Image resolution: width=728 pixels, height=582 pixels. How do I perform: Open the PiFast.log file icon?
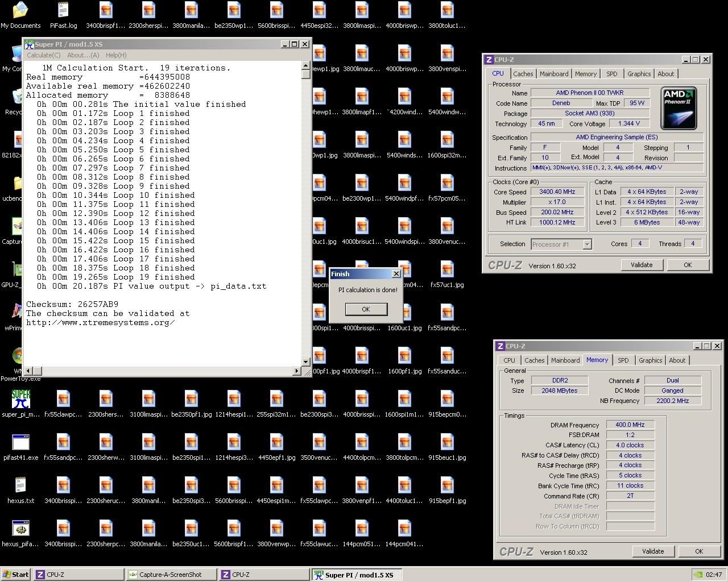coord(63,10)
